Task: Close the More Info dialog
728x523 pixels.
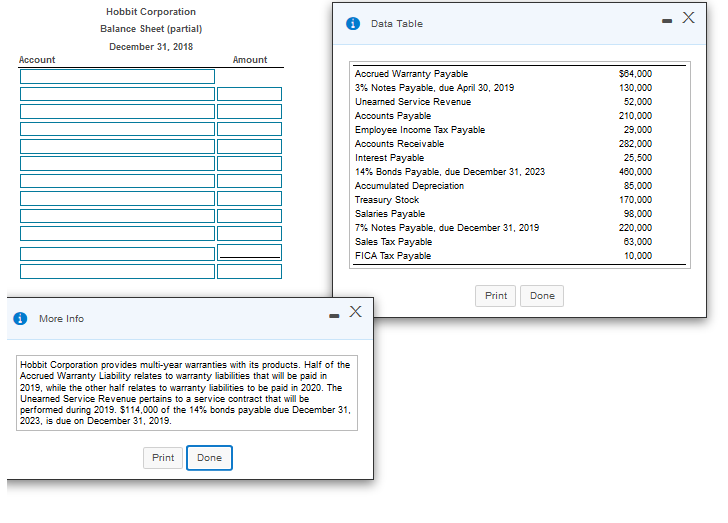Action: pos(356,311)
